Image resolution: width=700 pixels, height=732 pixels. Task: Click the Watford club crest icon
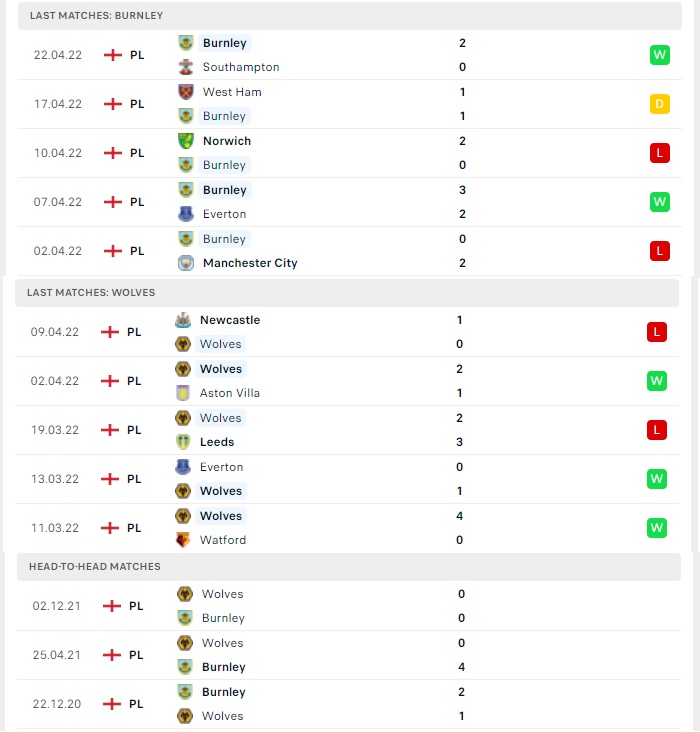[183, 540]
